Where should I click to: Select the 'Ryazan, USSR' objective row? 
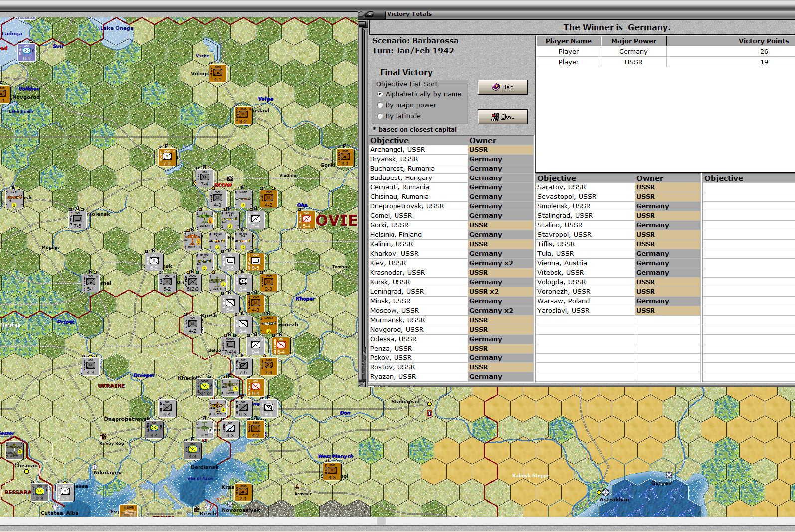pyautogui.click(x=451, y=377)
